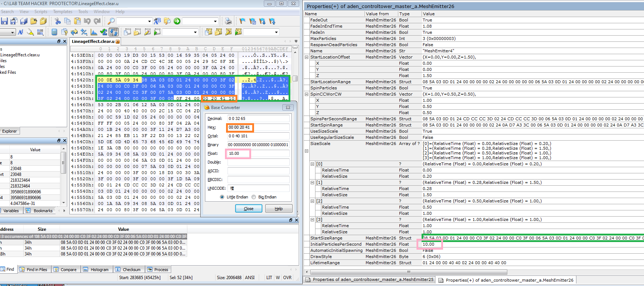
Task: Select the LifetimeRange property row
Action: (474, 263)
